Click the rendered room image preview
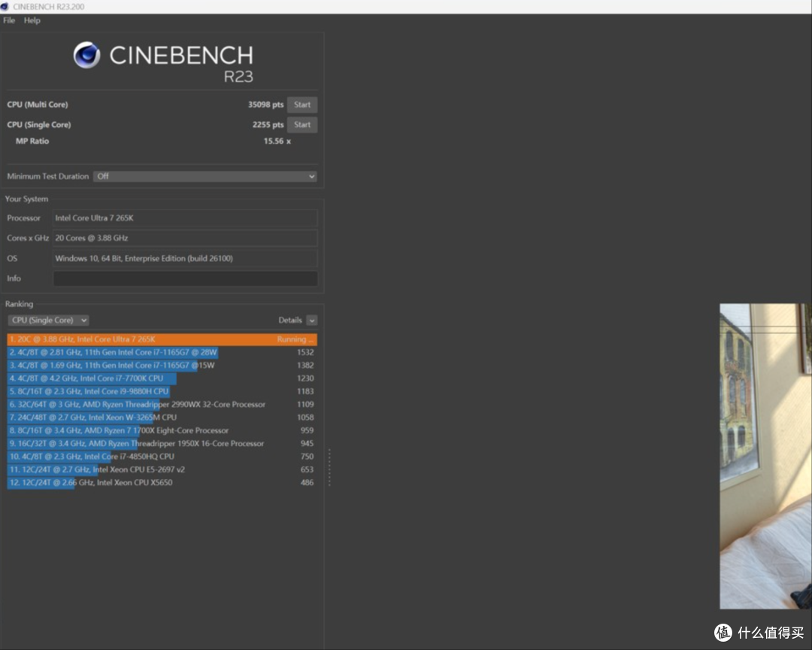 click(x=765, y=456)
